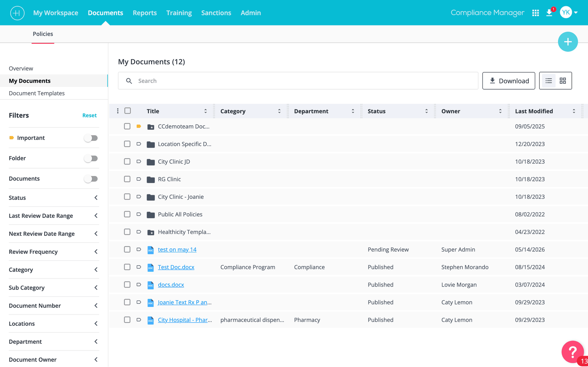Click the yellow important flag on CCdemoteam row
The width and height of the screenshot is (588, 367).
139,126
